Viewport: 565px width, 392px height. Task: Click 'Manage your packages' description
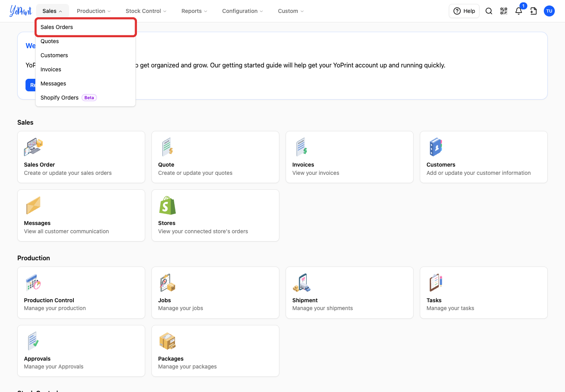[x=188, y=367]
